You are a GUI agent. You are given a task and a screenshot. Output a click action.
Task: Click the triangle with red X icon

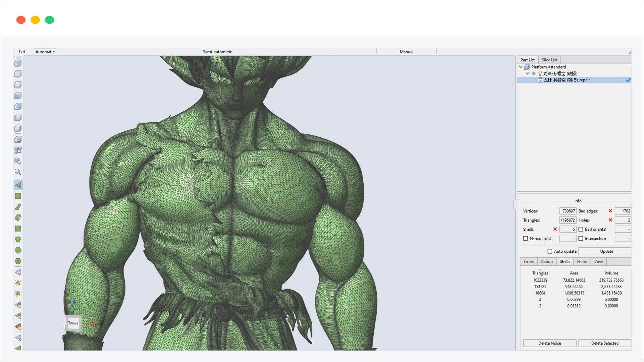point(18,316)
